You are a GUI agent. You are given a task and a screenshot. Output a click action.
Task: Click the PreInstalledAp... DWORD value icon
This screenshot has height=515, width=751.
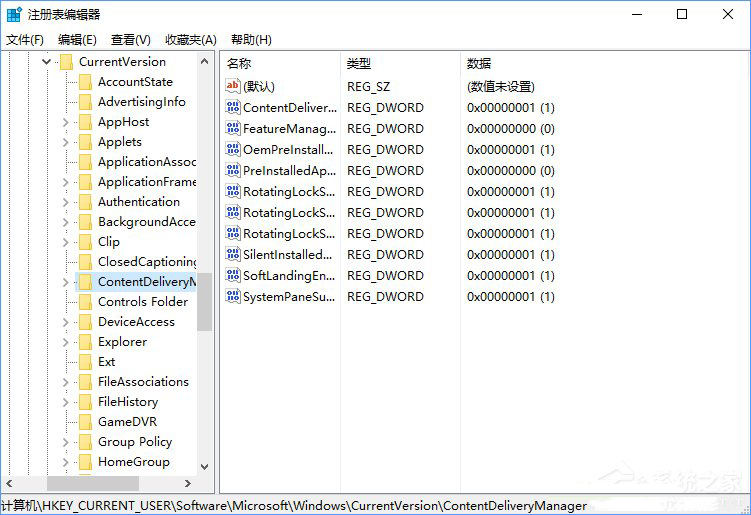click(x=233, y=171)
